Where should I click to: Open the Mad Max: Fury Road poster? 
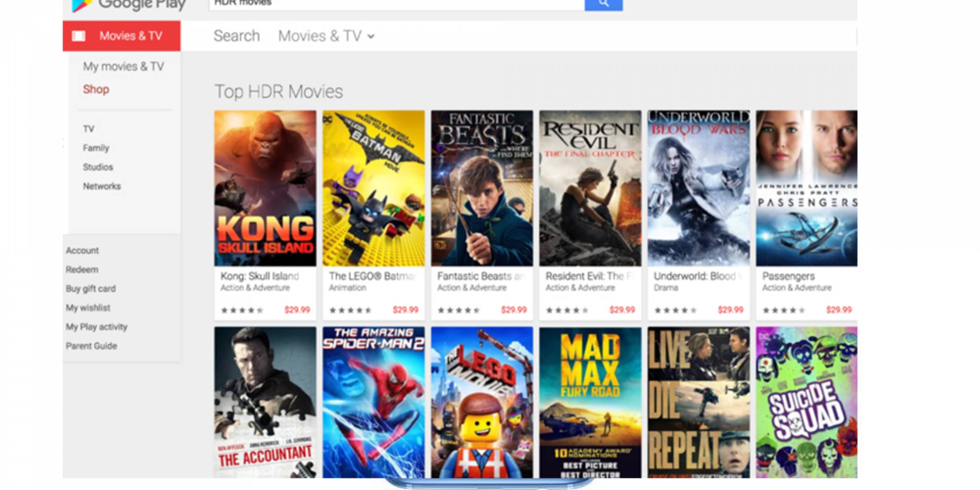click(590, 402)
